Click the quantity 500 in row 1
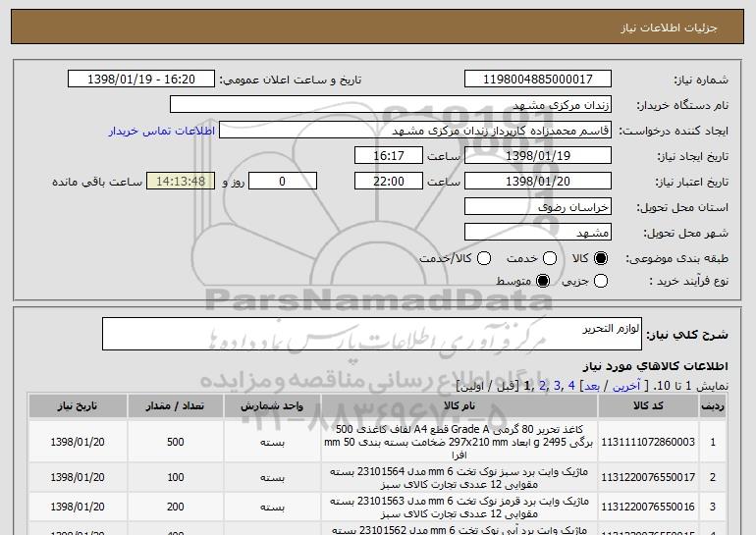 tap(175, 442)
